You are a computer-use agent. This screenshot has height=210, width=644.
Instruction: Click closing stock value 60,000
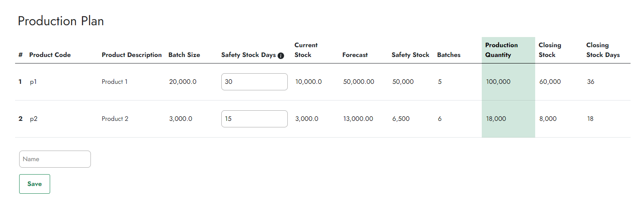click(550, 82)
